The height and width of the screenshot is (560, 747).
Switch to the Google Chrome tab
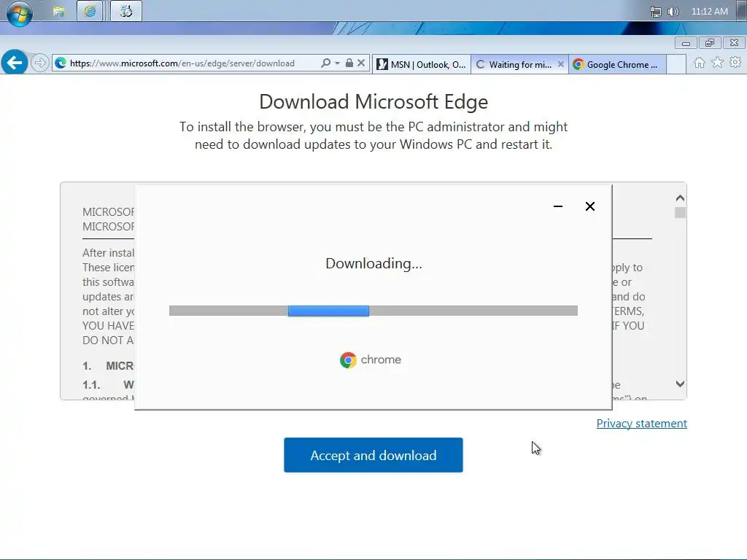click(x=617, y=64)
